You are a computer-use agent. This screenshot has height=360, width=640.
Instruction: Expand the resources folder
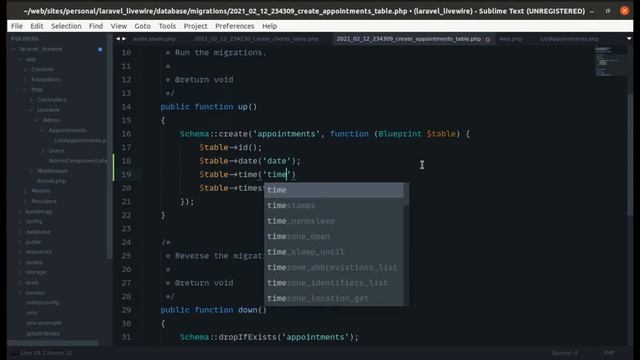[x=20, y=252]
